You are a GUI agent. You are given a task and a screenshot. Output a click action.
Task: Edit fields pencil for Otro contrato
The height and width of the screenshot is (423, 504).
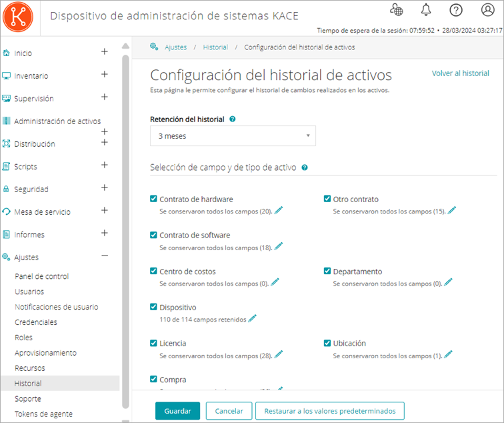(452, 210)
